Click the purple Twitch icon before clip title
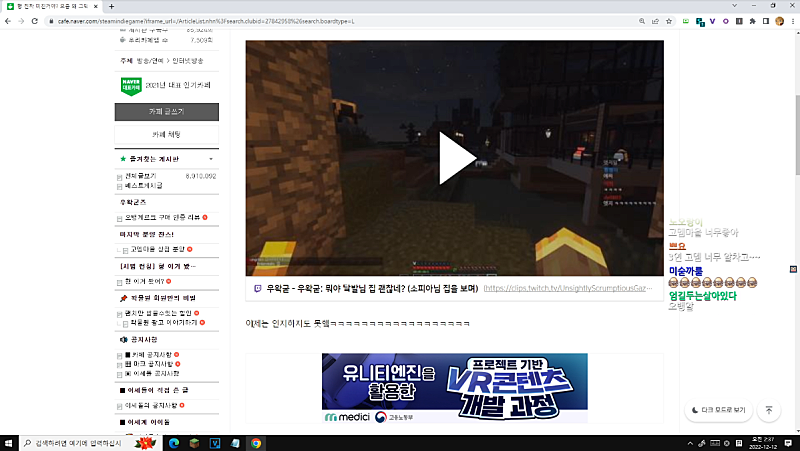 pos(258,288)
